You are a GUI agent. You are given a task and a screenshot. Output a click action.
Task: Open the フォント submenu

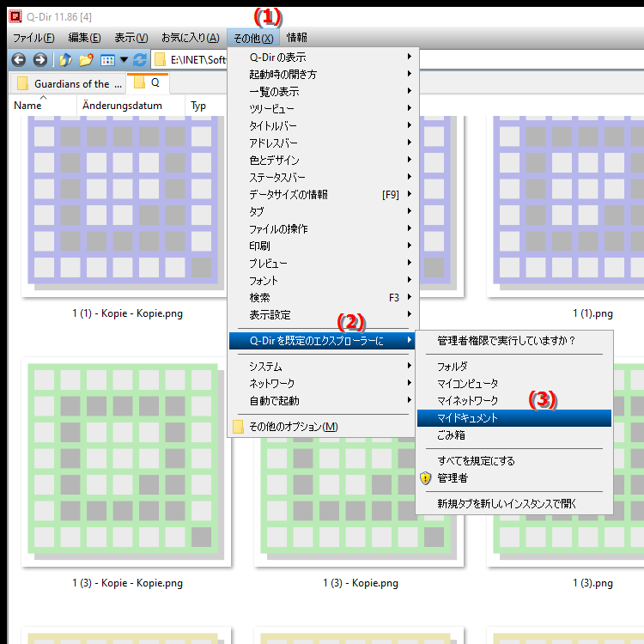[x=322, y=280]
